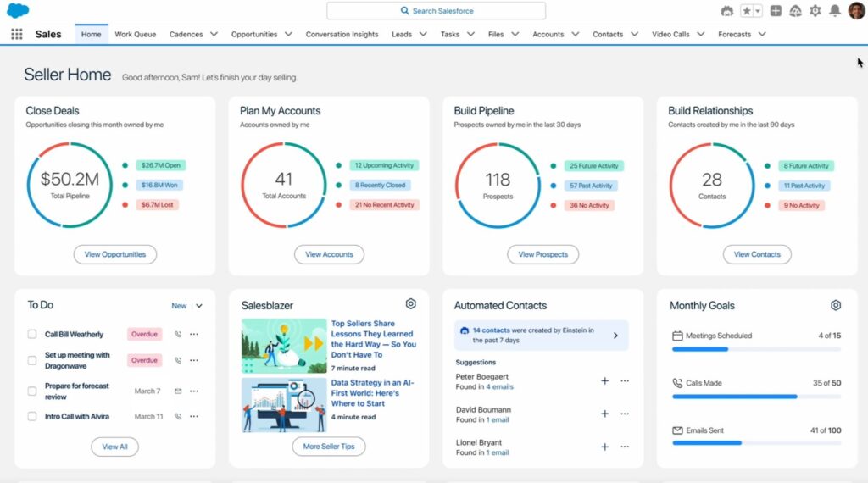Click phone icon for Intro Call with Alvira
Viewport: 868px width, 483px height.
click(x=178, y=417)
